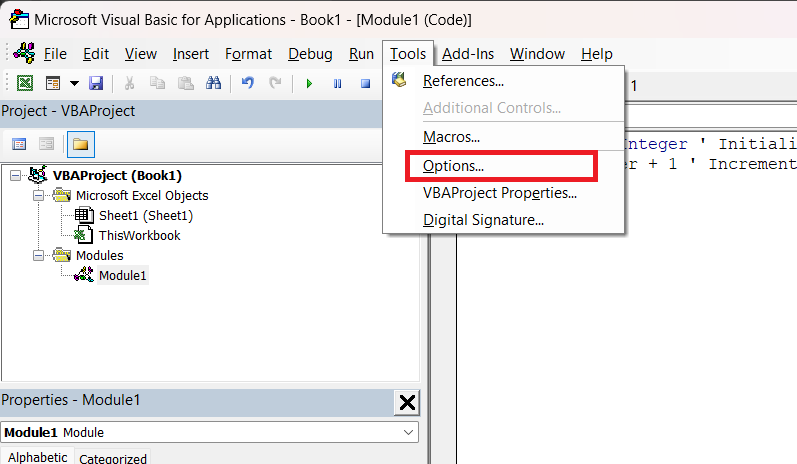Open the Module1 Module object dropdown
This screenshot has height=464, width=797.
coord(408,432)
